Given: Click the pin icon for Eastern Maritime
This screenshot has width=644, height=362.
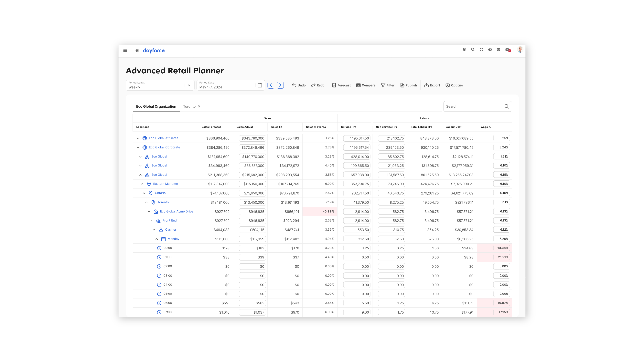Looking at the screenshot, I should click(x=149, y=184).
